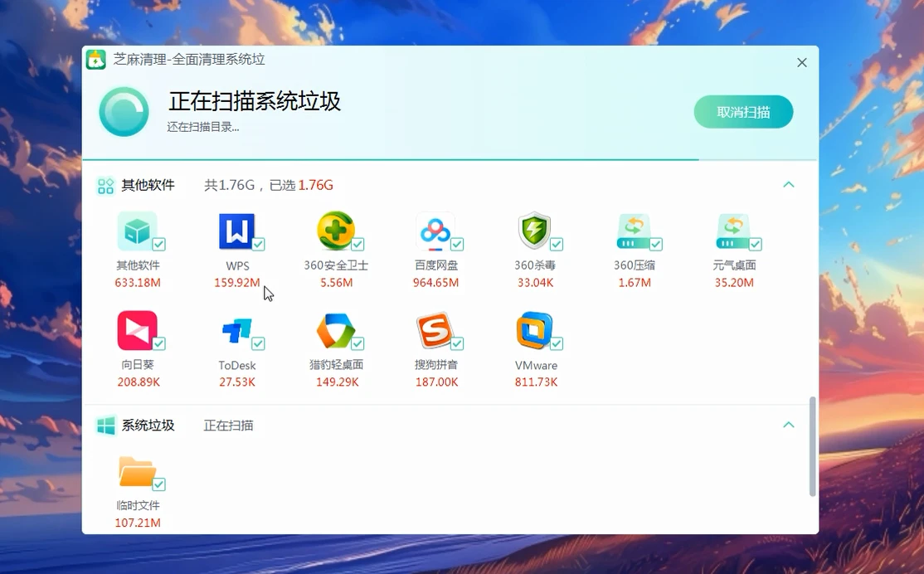Click the 其他软件 section grid icon

[x=105, y=187]
